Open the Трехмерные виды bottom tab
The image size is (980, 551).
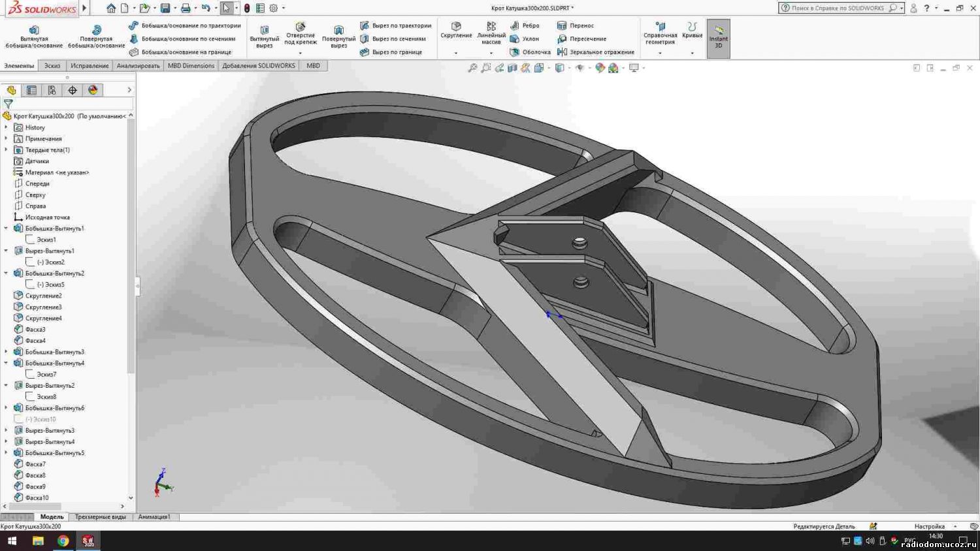pos(100,517)
